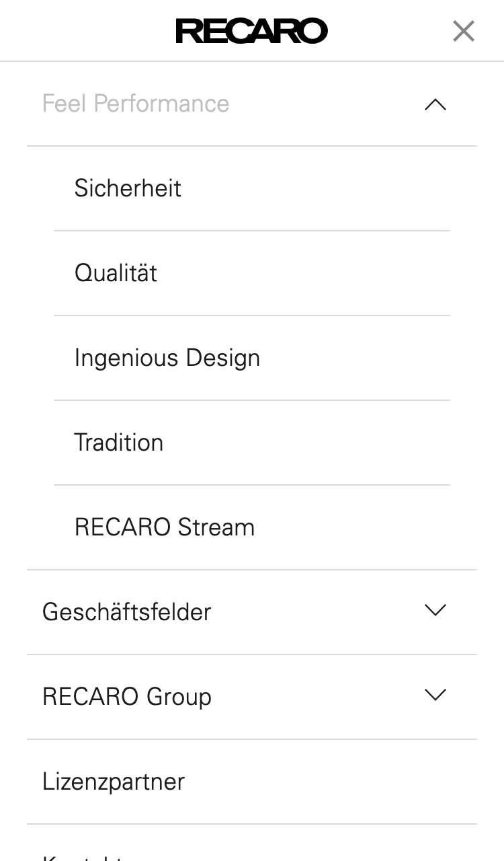Close the navigation menu with the X icon

(x=464, y=31)
